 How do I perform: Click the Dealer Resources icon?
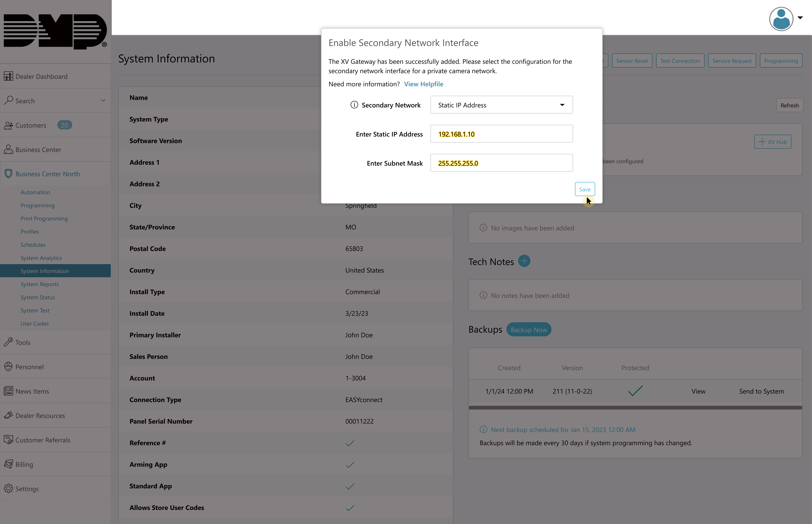click(9, 415)
